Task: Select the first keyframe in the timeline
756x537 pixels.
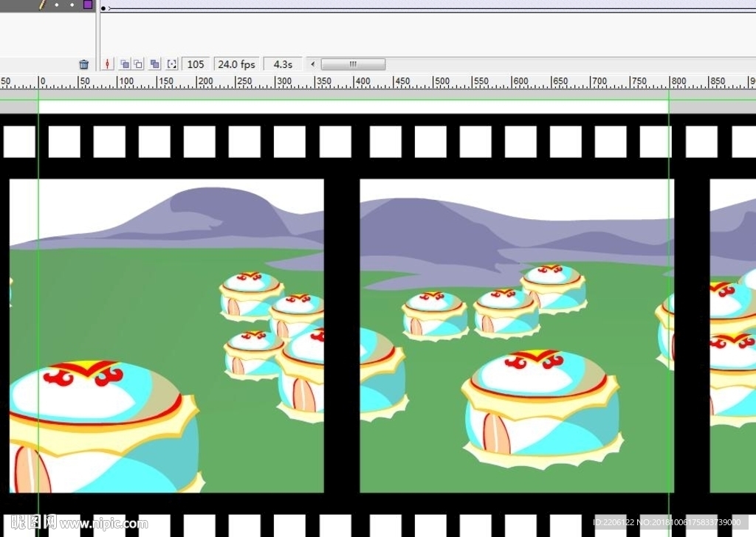Action: pos(103,8)
